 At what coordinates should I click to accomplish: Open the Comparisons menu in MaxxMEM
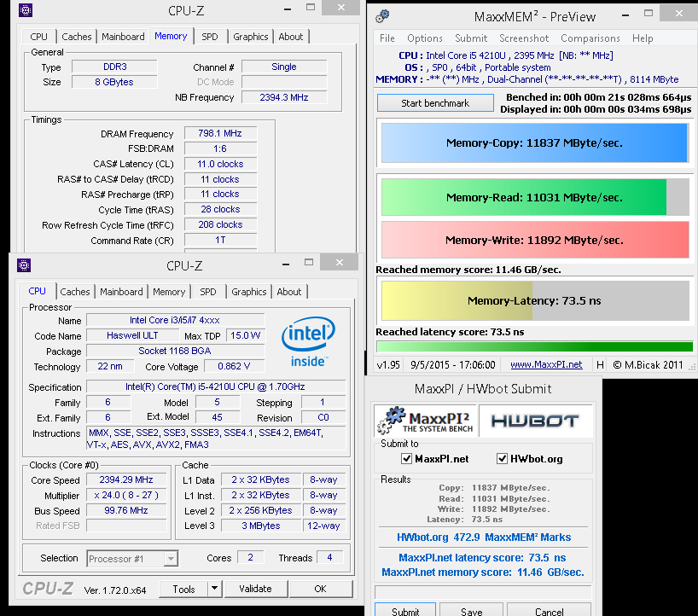[590, 38]
